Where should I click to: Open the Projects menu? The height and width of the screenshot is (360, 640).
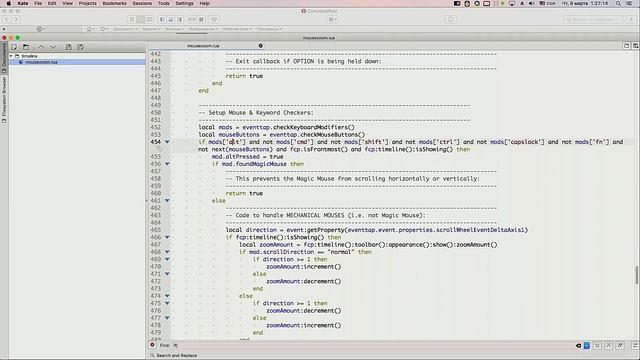[x=88, y=3]
